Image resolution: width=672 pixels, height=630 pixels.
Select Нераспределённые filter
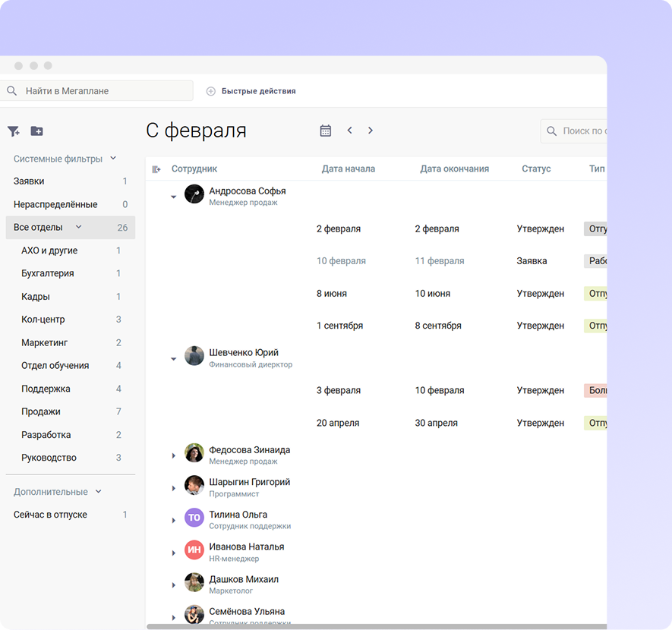pos(71,204)
